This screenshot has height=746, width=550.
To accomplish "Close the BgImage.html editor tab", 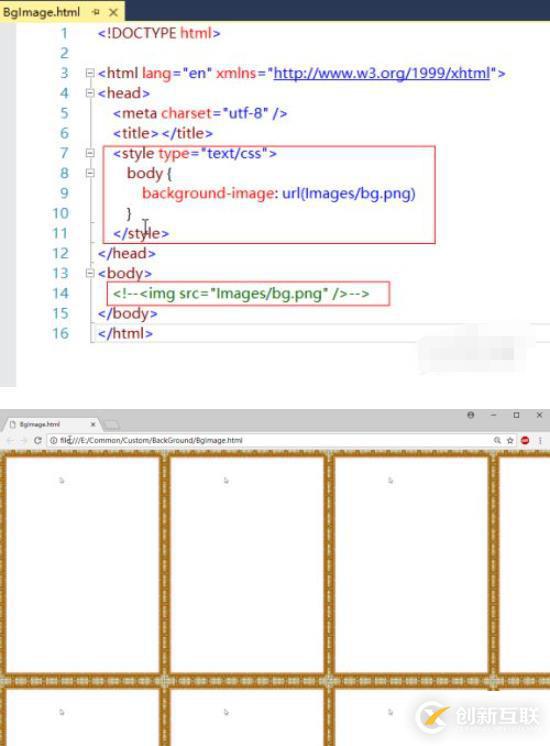I will click(113, 12).
